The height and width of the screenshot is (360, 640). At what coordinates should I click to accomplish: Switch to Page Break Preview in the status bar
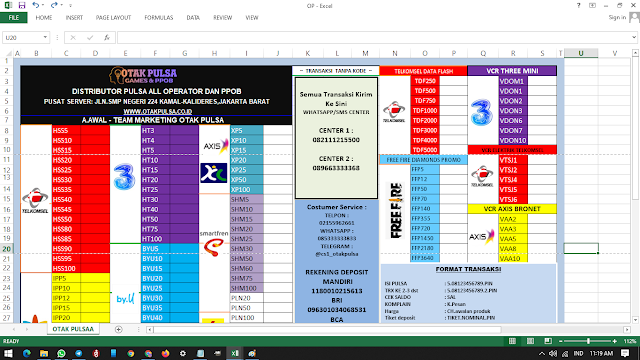point(548,341)
